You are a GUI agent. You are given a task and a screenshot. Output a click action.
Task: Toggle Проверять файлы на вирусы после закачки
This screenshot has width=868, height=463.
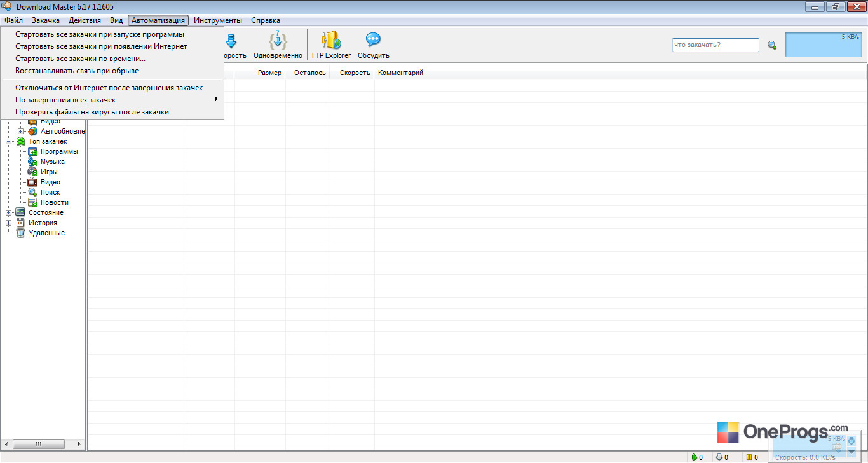[112, 112]
